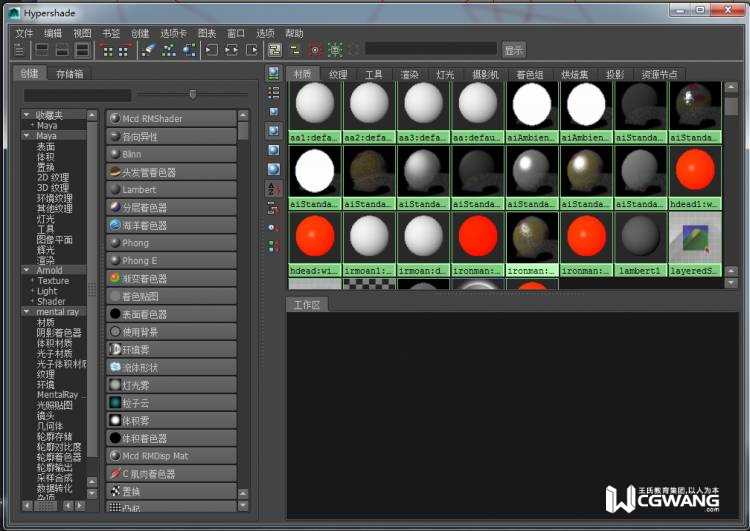Select the hdead1:w... red material swatch
750x531 pixels.
[x=695, y=177]
